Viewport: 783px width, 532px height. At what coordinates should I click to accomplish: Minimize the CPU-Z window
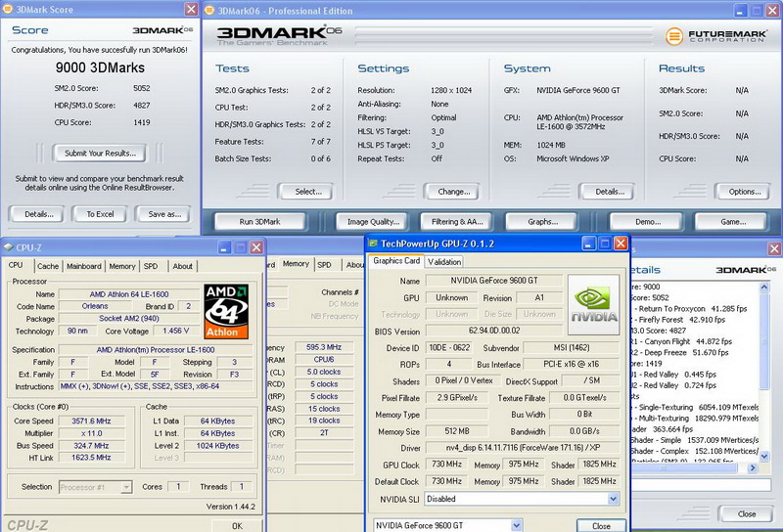pyautogui.click(x=224, y=247)
